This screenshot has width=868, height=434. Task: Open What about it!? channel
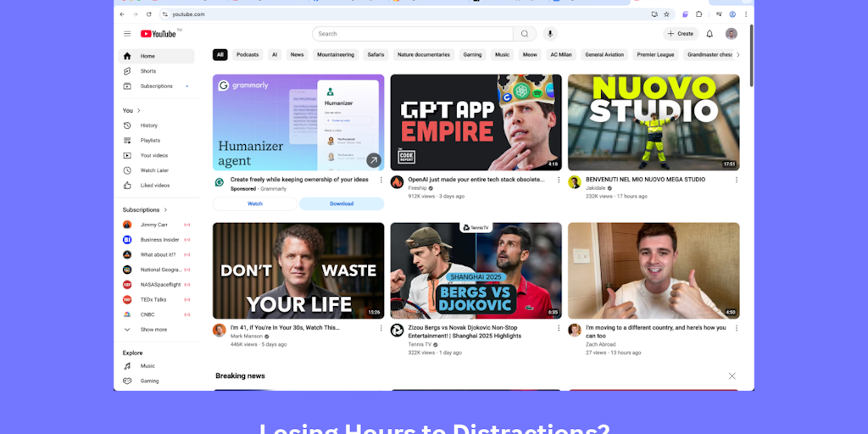click(x=156, y=254)
